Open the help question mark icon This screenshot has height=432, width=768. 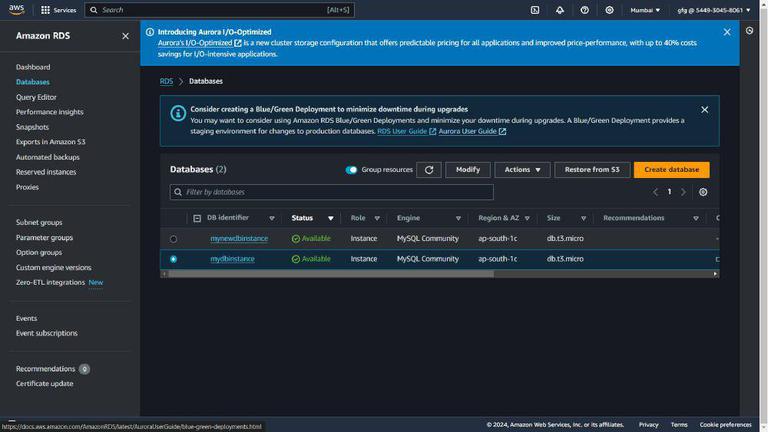[584, 10]
